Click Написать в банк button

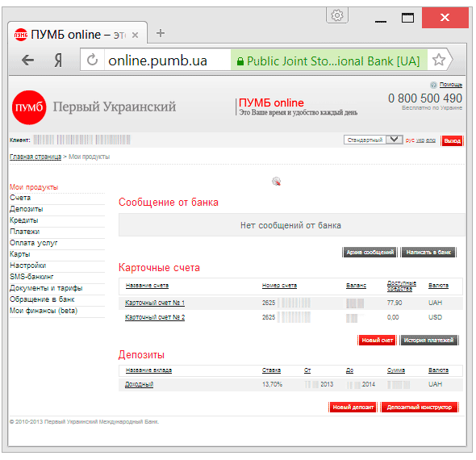(428, 253)
